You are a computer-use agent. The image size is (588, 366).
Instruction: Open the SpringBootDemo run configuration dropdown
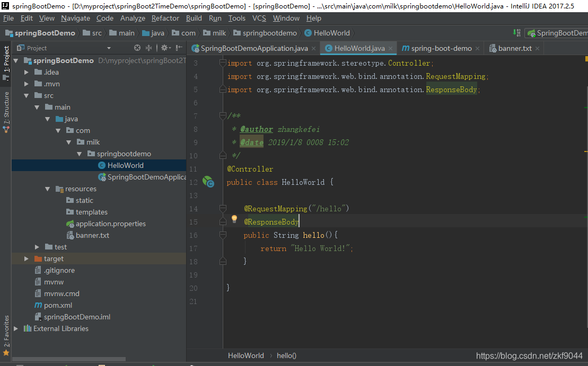[x=557, y=33]
